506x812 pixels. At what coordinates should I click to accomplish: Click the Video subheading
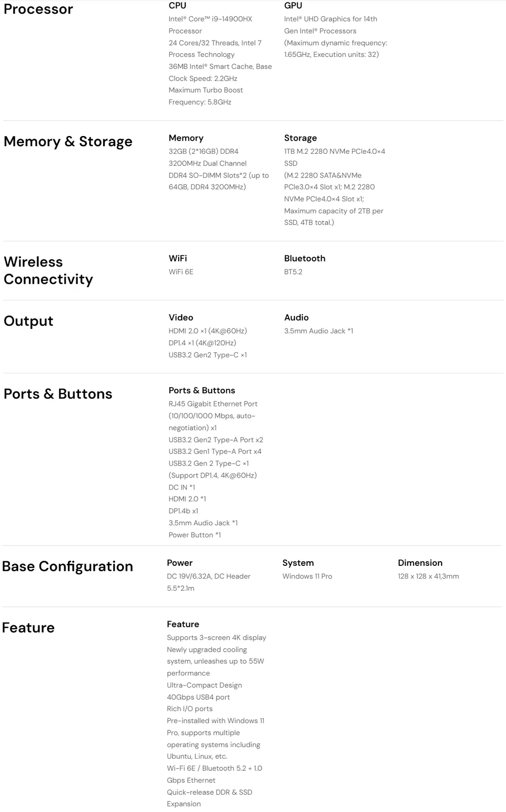click(x=181, y=318)
